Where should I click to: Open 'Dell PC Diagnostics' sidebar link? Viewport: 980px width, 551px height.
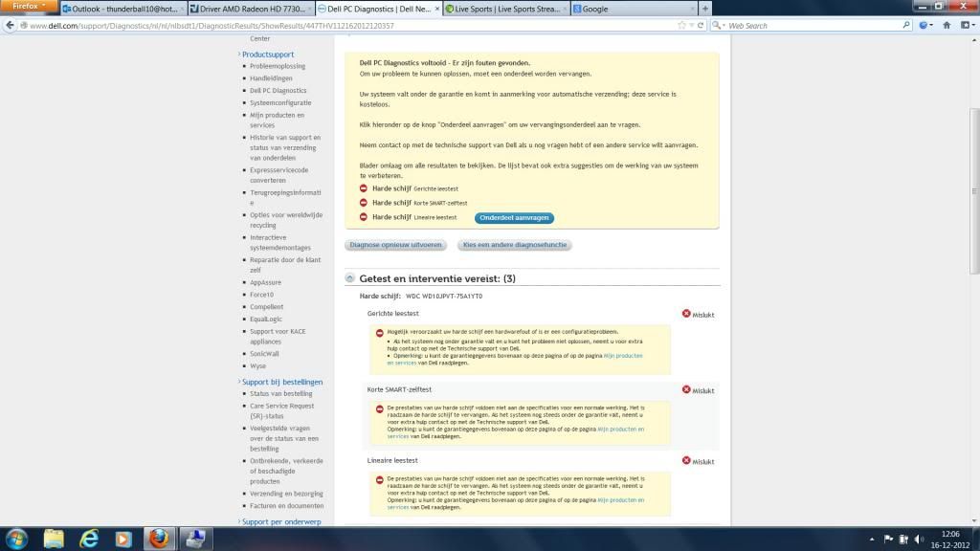point(278,91)
